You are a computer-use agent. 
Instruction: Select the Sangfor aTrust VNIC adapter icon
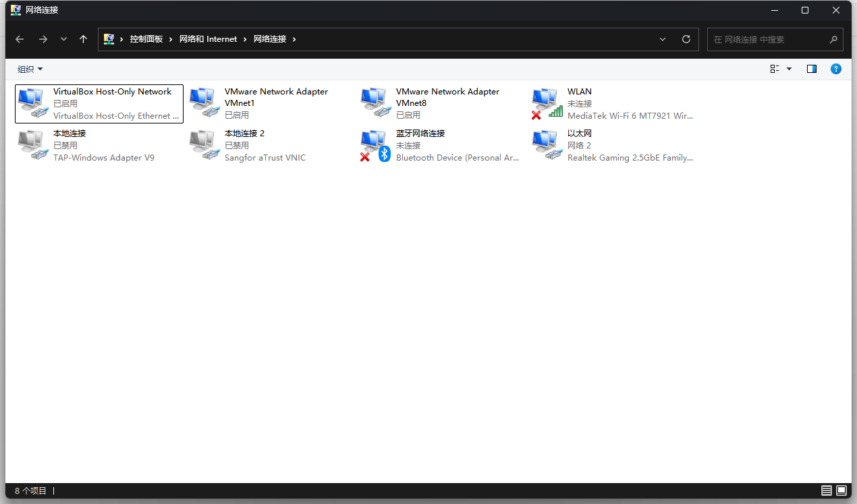pyautogui.click(x=204, y=145)
